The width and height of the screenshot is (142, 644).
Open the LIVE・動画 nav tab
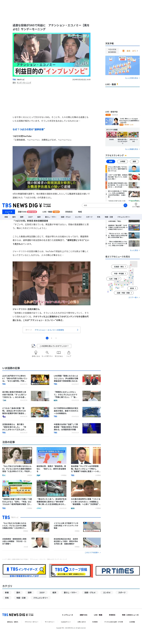point(51,212)
